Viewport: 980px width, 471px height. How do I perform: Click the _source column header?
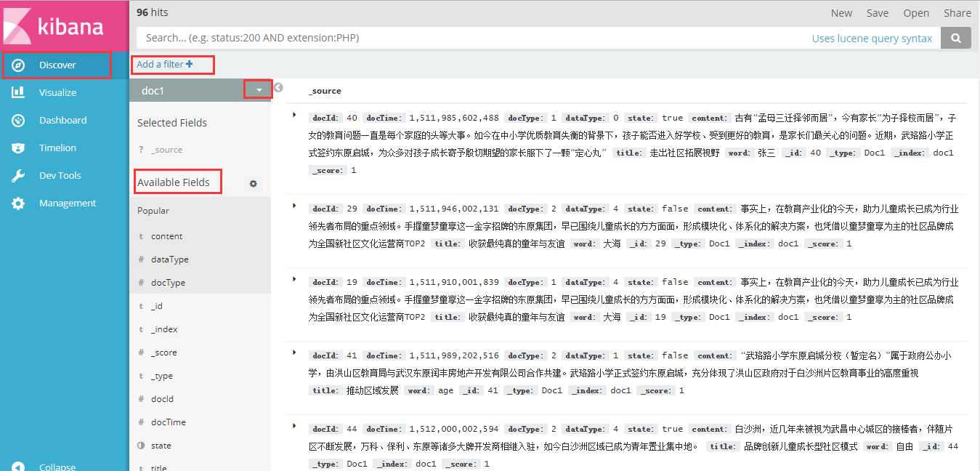click(x=325, y=91)
